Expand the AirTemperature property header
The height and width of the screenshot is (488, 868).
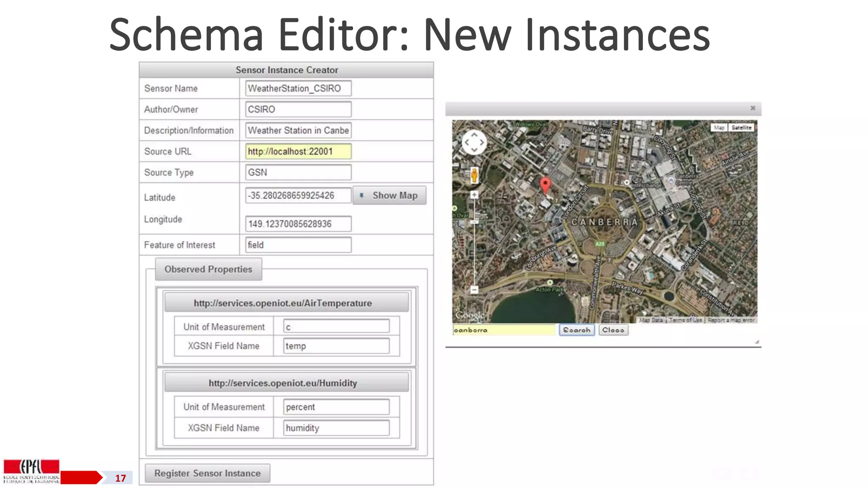[287, 303]
